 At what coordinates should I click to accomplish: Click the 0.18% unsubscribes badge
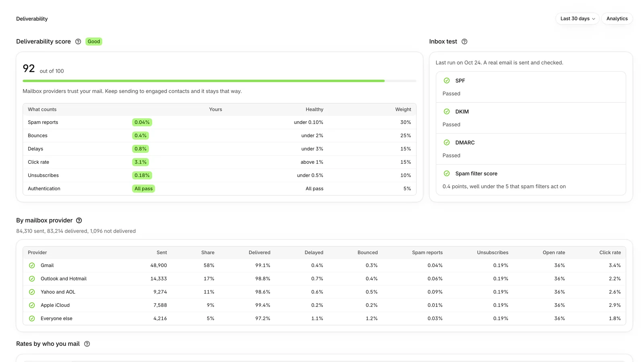pos(142,175)
